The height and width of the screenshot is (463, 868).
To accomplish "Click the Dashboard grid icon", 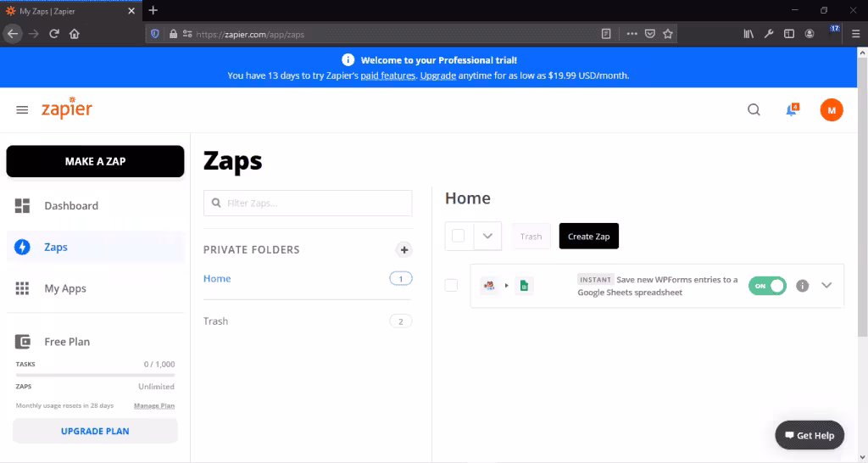I will click(22, 206).
